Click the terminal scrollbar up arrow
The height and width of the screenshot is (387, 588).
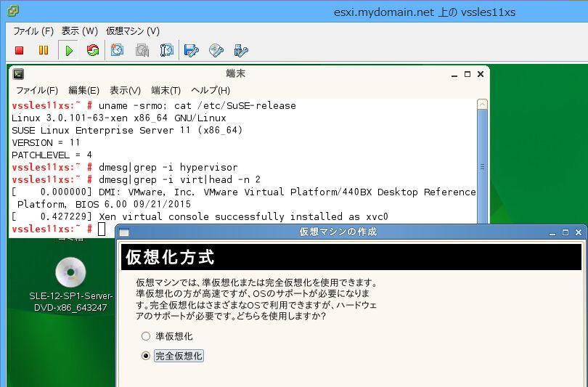coord(483,104)
